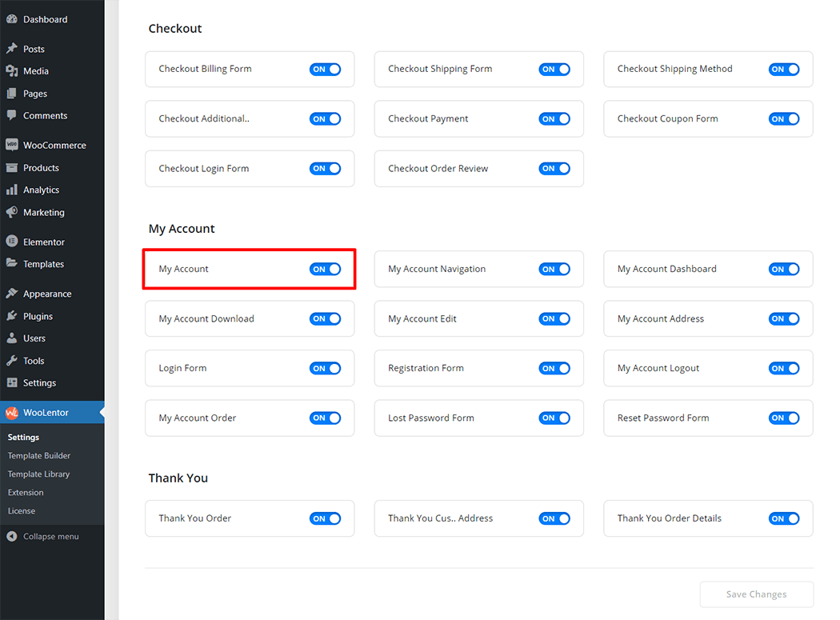840x620 pixels.
Task: Click the Save Changes button
Action: pos(756,594)
